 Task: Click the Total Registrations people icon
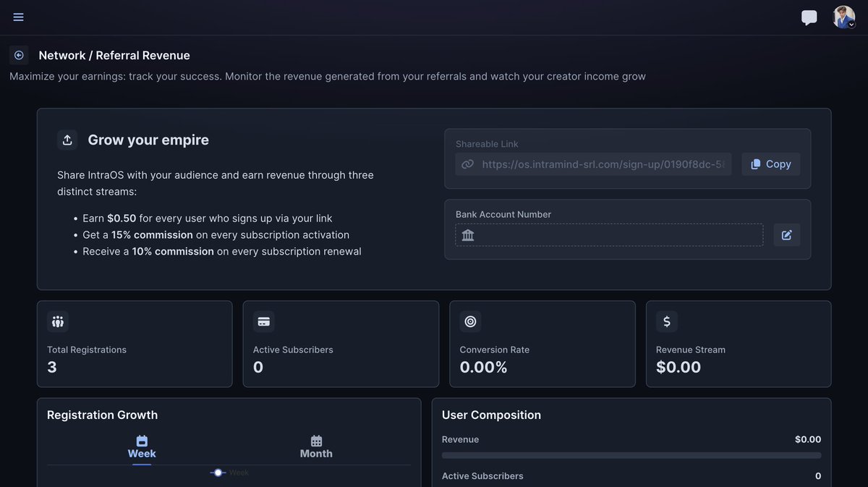pos(58,321)
